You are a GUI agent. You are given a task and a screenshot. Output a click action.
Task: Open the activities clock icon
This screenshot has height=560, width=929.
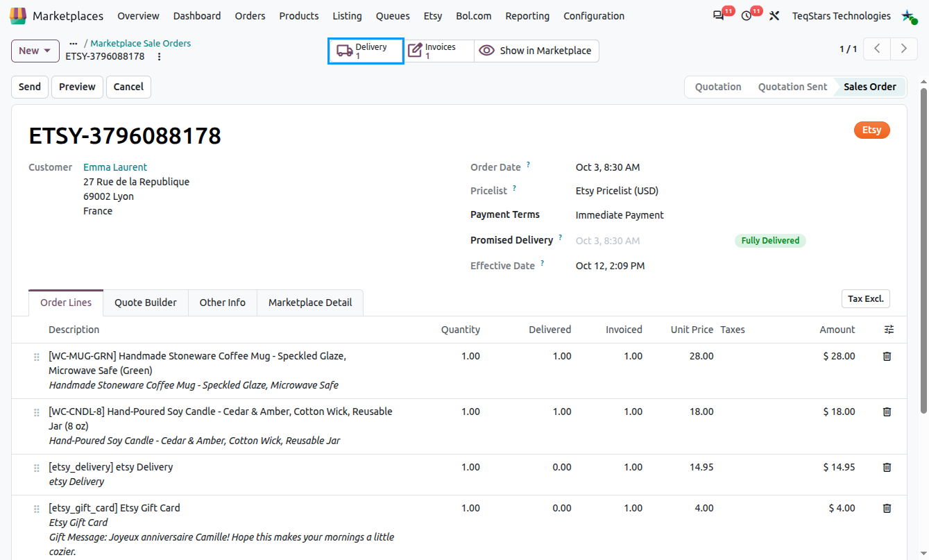click(747, 15)
